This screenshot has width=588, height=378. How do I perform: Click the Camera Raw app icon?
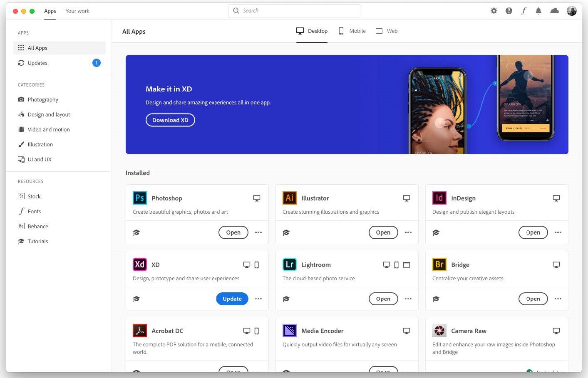tap(439, 331)
